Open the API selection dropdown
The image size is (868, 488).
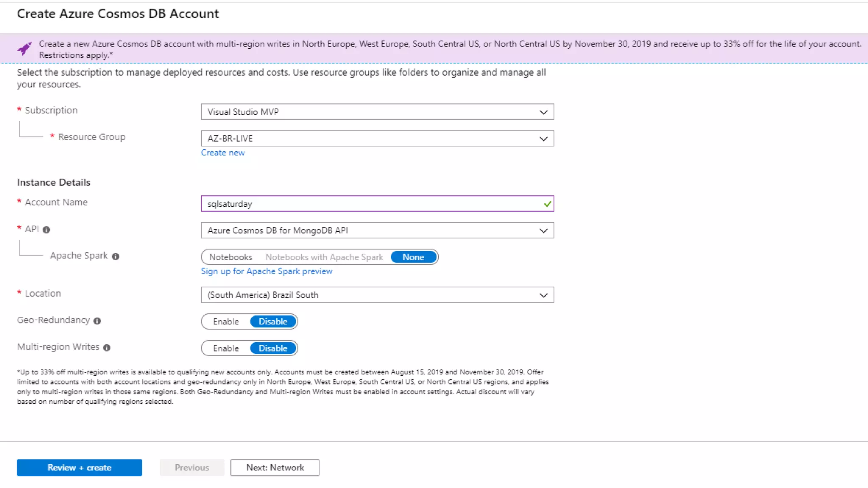tap(377, 230)
